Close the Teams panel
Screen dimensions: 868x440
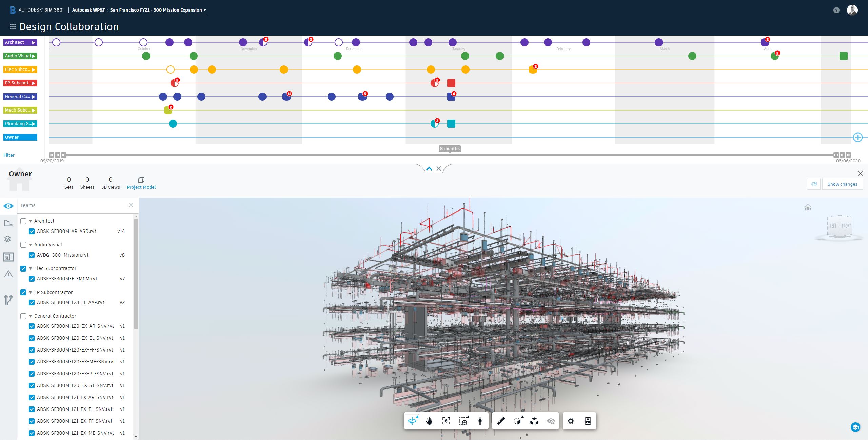[x=131, y=205]
